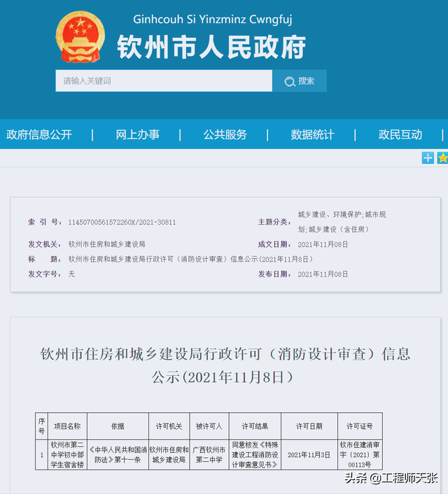Click table cell 2021年11月3日
448x494 pixels.
[309, 455]
